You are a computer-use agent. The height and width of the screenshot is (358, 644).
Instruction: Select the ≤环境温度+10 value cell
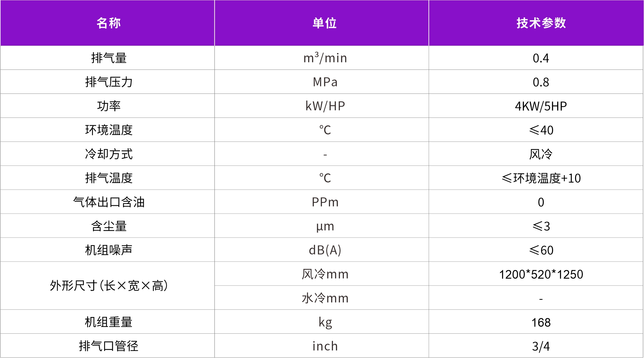(541, 178)
